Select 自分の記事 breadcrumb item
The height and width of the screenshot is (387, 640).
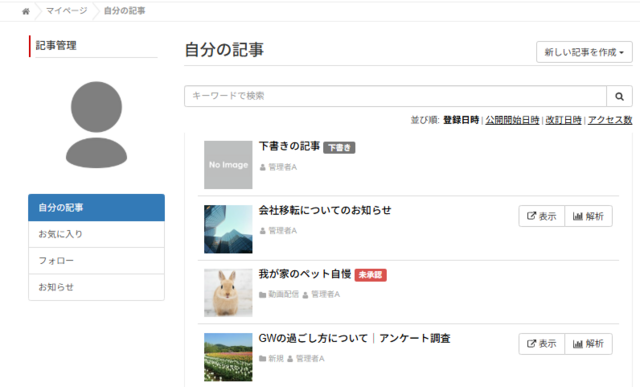124,11
